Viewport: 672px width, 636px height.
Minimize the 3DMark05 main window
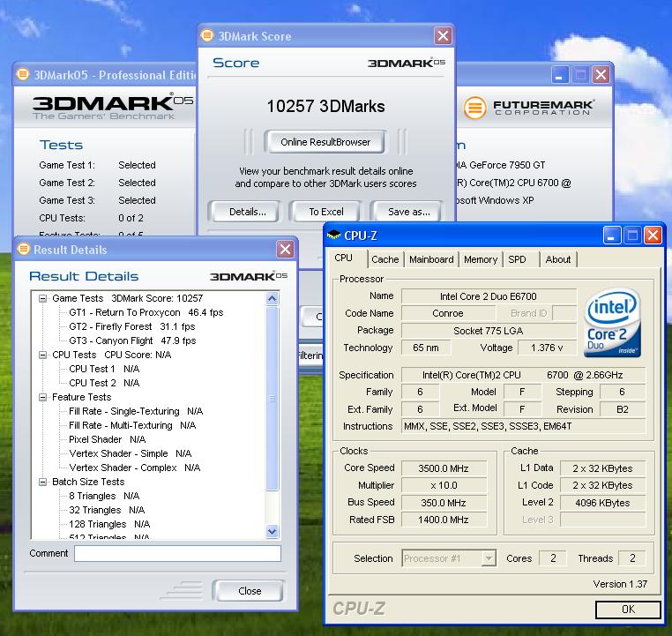click(560, 75)
